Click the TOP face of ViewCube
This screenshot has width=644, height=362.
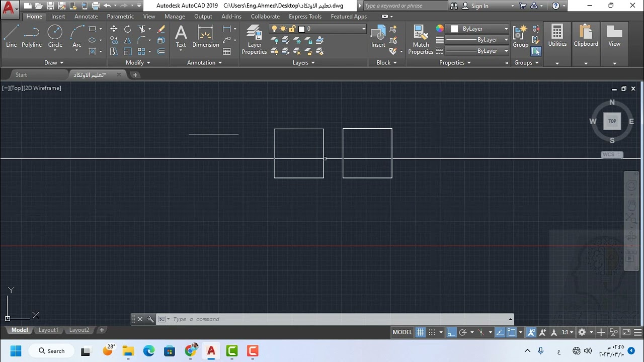click(x=612, y=121)
